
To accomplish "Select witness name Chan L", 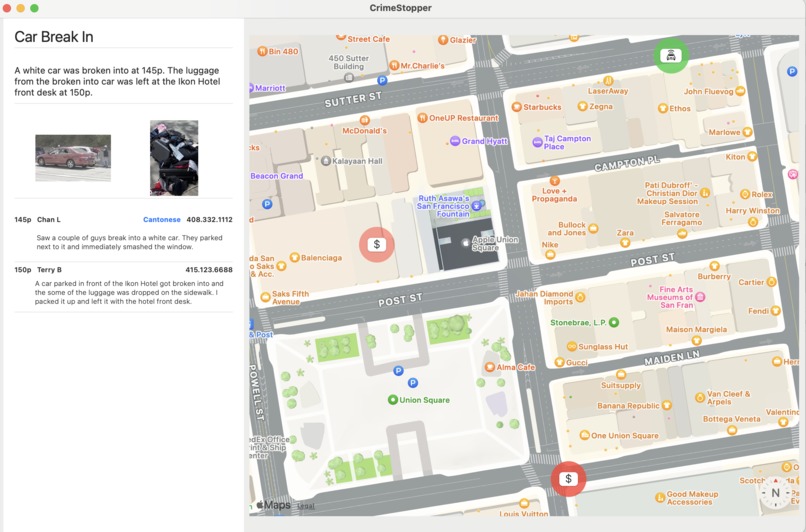I will [x=49, y=219].
